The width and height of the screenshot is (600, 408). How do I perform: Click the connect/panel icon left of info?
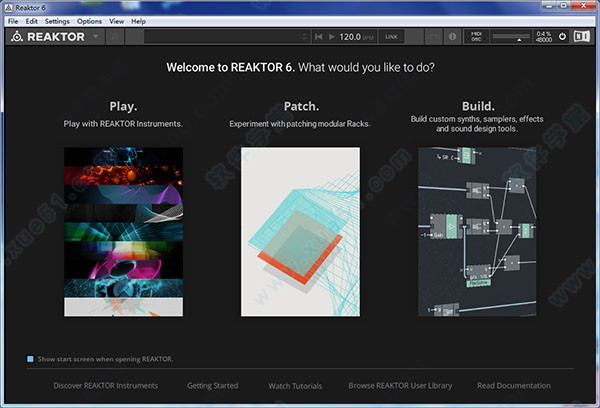(434, 37)
